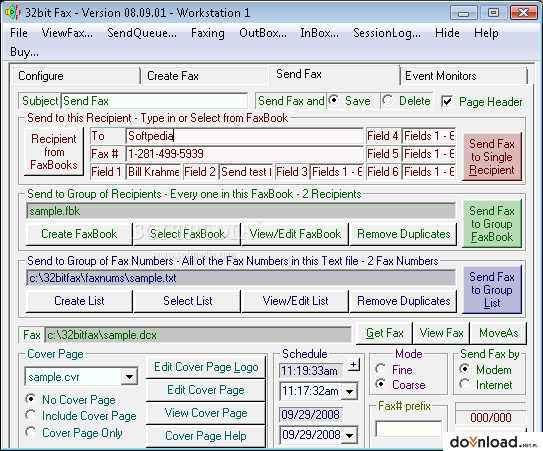Click the Field 3 input box
This screenshot has height=451, width=543.
(337, 171)
